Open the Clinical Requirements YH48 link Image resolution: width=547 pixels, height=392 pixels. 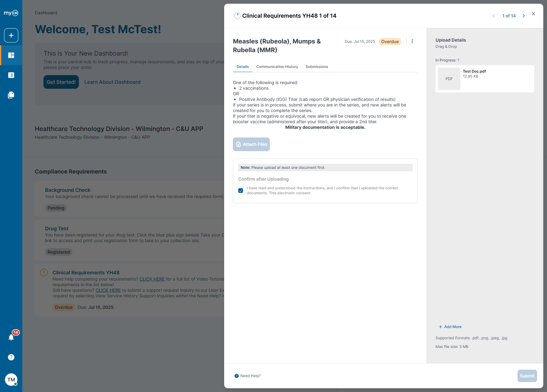pos(86,273)
